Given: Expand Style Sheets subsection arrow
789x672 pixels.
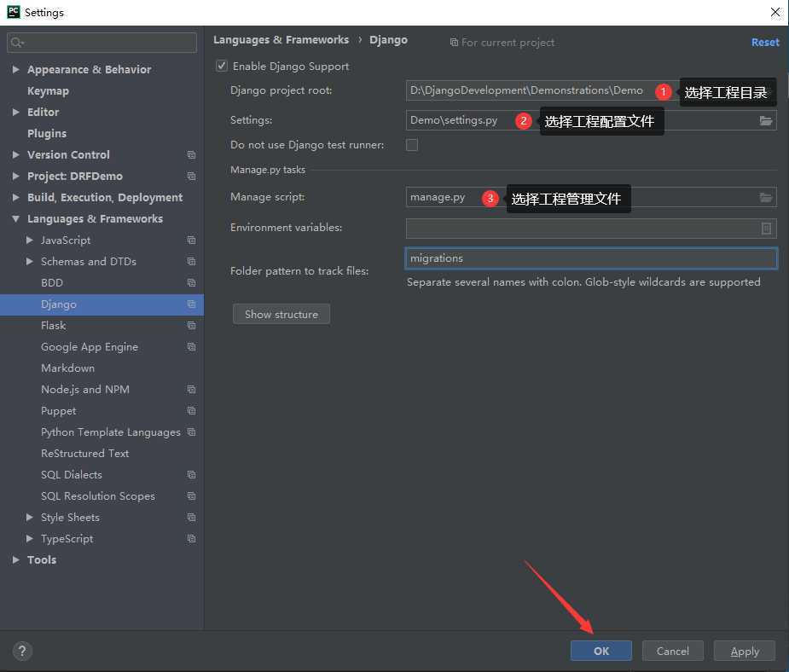Looking at the screenshot, I should [30, 517].
